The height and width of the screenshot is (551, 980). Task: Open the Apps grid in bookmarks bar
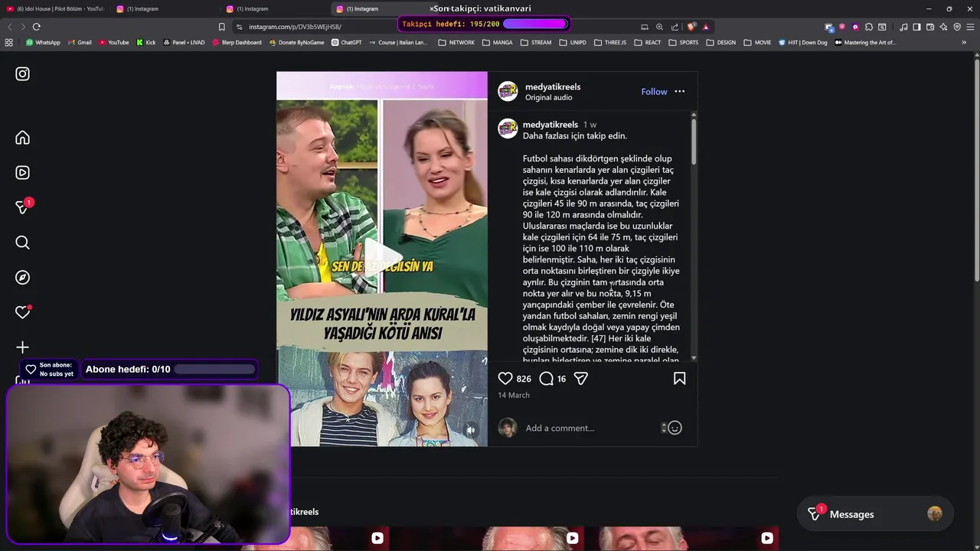point(9,43)
